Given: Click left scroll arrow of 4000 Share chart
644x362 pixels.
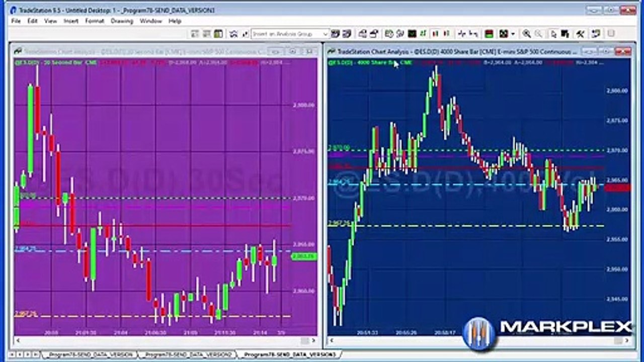Looking at the screenshot, I should click(x=331, y=341).
